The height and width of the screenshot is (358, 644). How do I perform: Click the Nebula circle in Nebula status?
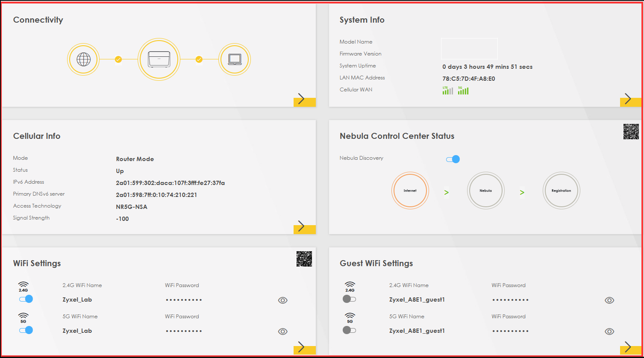click(485, 191)
